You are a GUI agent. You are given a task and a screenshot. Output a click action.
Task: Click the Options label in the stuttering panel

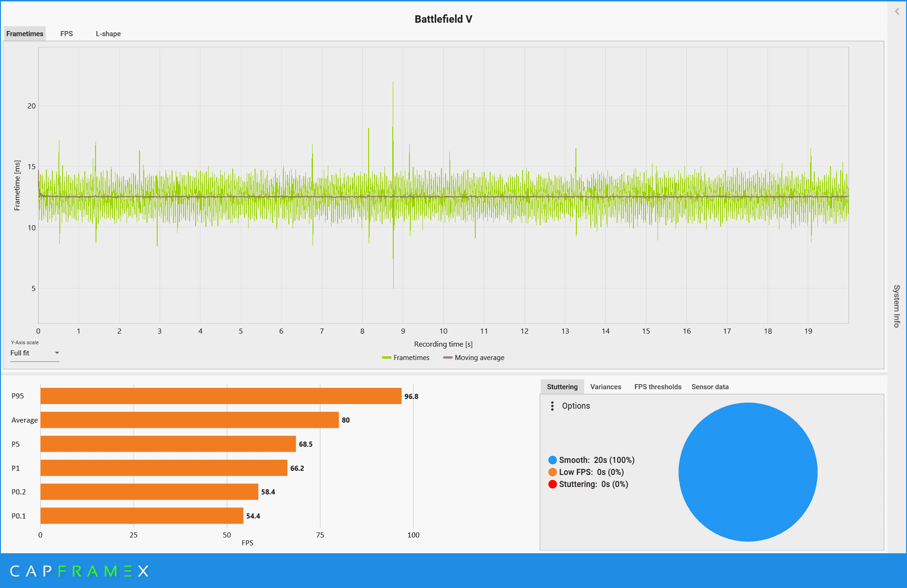click(576, 406)
